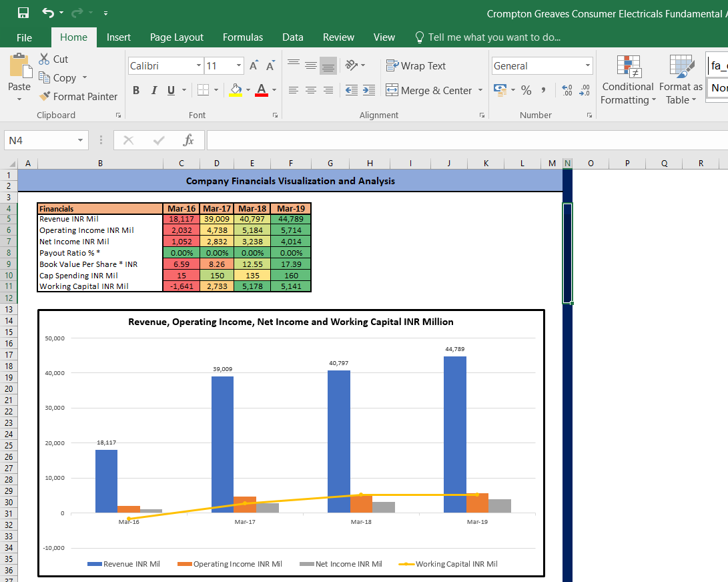Viewport: 728px width, 582px height.
Task: Click the Paste clipboard icon
Action: [19, 65]
